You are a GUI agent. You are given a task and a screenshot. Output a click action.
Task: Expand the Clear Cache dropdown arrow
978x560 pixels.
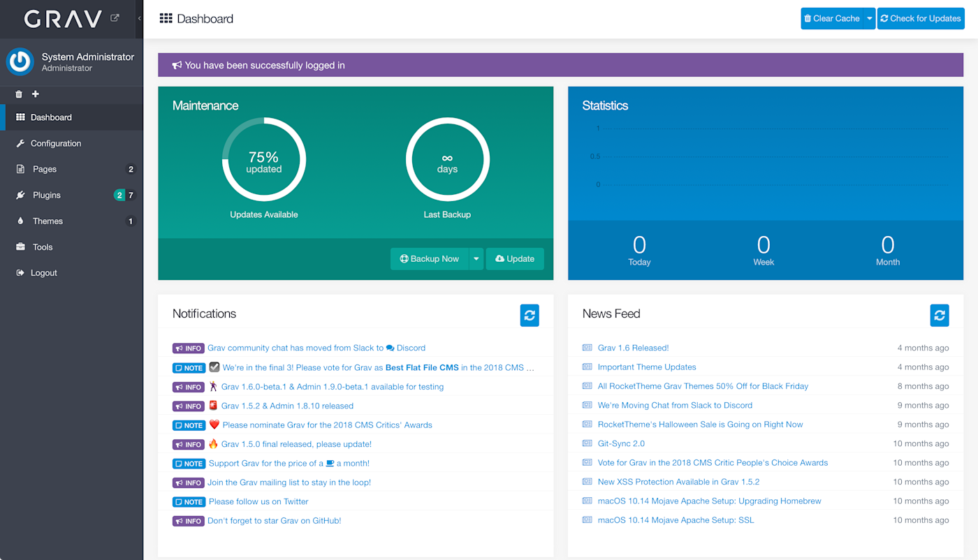point(870,19)
